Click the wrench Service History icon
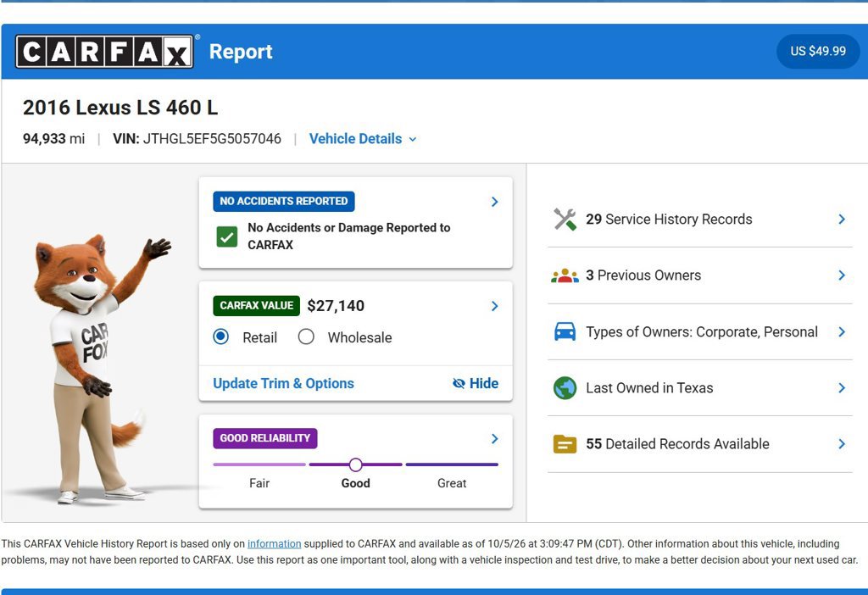The image size is (868, 595). pos(565,220)
